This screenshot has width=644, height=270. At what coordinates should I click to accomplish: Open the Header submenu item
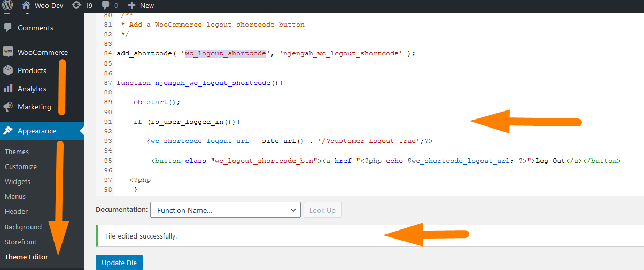pos(17,212)
